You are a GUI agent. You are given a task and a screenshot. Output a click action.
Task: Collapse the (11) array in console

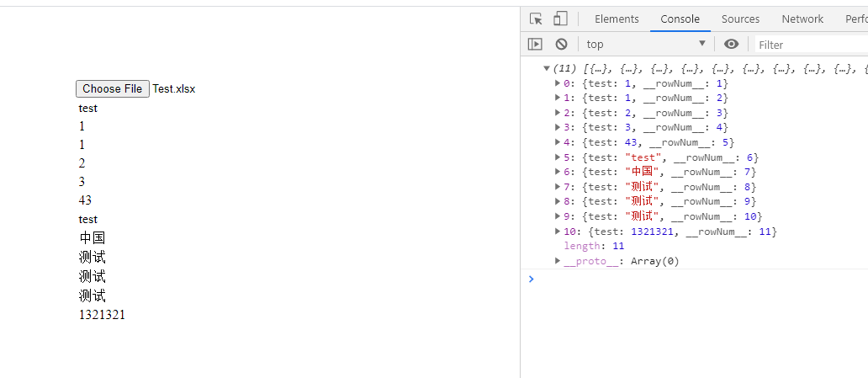[547, 69]
